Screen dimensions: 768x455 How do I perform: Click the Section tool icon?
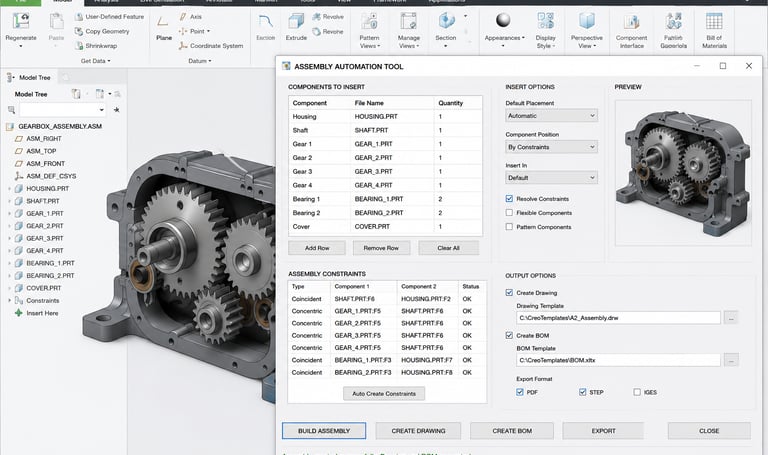[446, 21]
